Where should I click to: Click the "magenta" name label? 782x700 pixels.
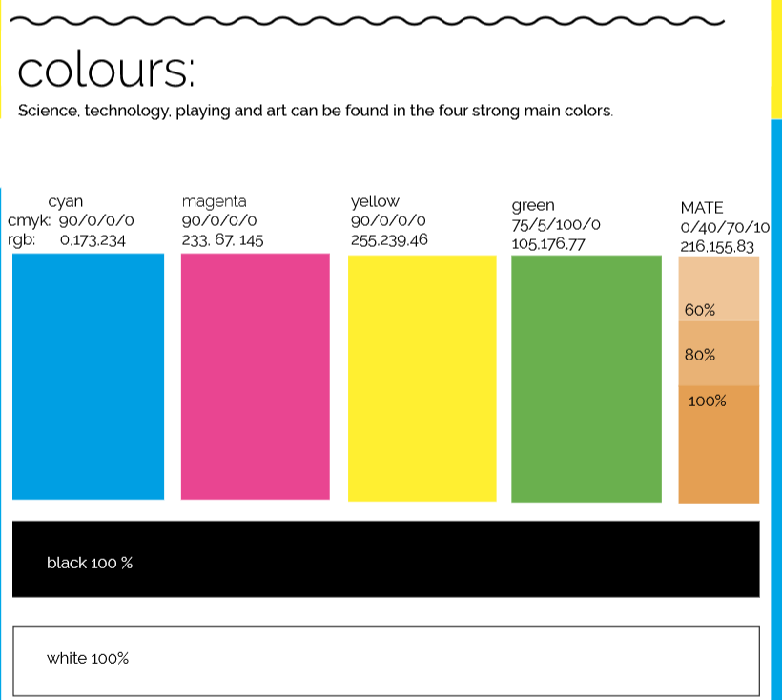click(x=214, y=201)
